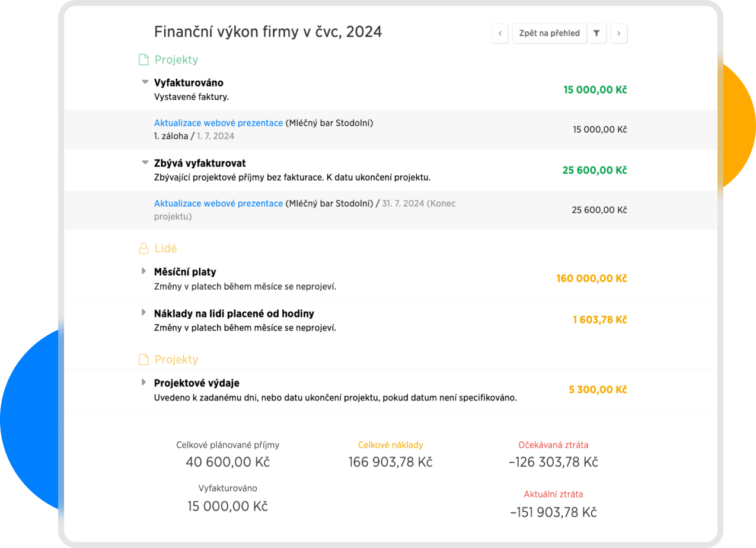This screenshot has height=548, width=756.
Task: Expand the Projektové výdaje row
Action: [143, 383]
